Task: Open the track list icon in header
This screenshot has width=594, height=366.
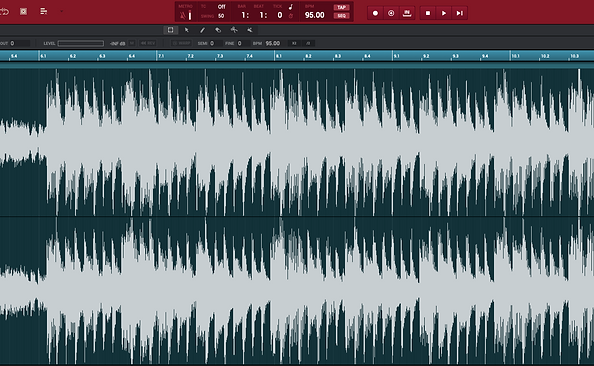Action: (x=44, y=12)
